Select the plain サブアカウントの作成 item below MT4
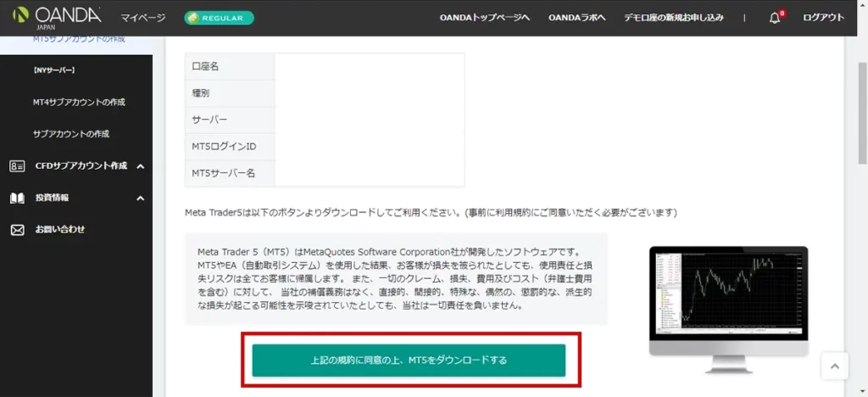The width and height of the screenshot is (868, 397). point(71,134)
